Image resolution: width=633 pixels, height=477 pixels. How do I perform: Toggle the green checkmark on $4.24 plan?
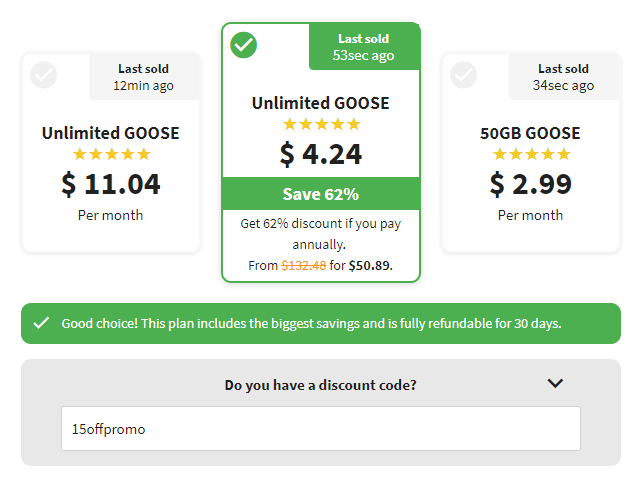tap(243, 45)
